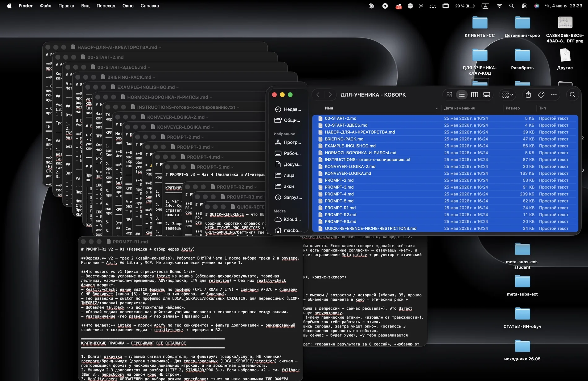Viewport: 588px width, 381px height.
Task: Open title dropdown of HORMOZI-ВОРОНКА-И-РИЛСЫ.md window
Action: [211, 97]
